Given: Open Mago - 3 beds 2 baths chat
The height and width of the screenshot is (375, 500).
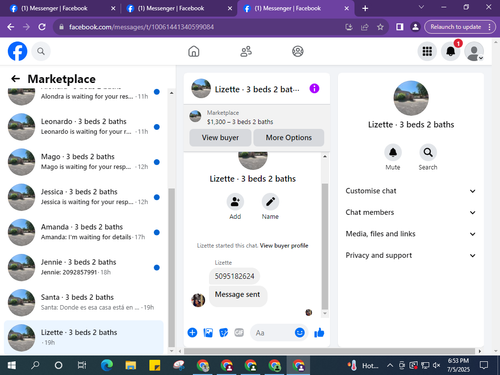Looking at the screenshot, I should (x=83, y=162).
